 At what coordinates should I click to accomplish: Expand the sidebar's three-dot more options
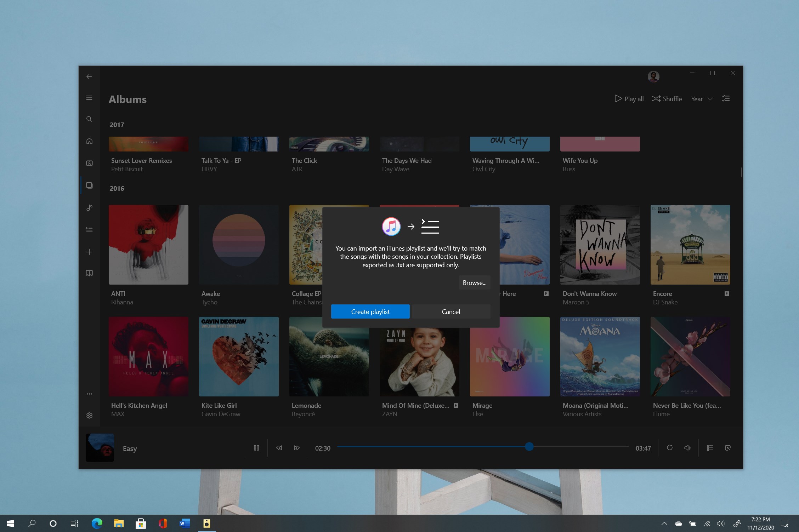tap(89, 394)
